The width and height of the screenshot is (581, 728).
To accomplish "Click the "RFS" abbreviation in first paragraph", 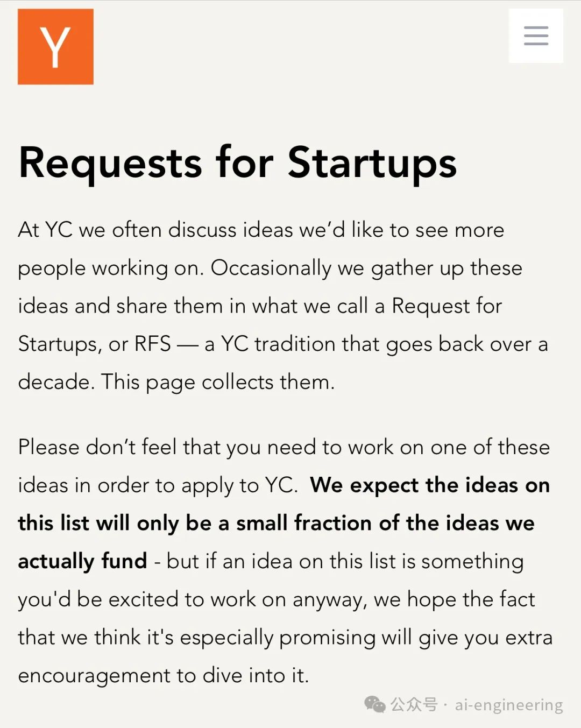I will coord(153,344).
